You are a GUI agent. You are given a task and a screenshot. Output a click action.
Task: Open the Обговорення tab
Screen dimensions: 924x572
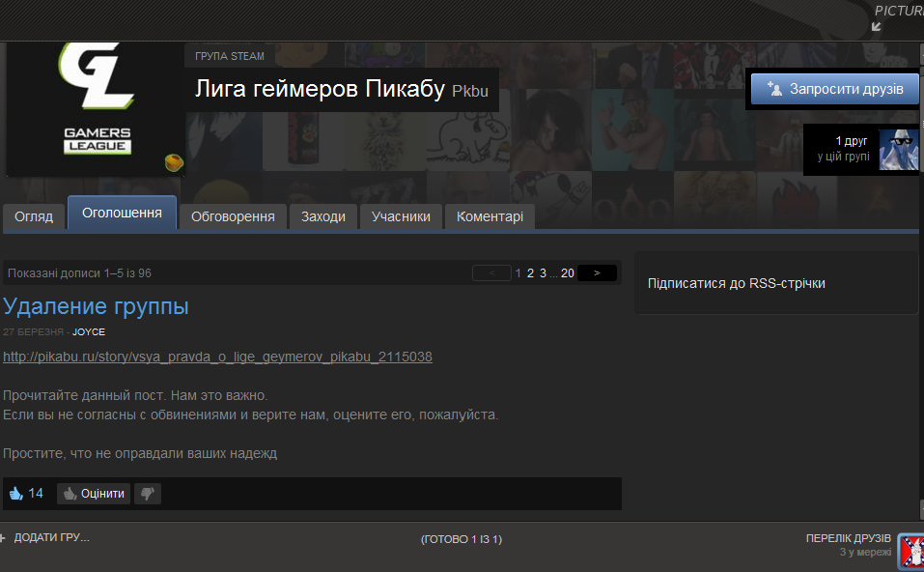[233, 216]
